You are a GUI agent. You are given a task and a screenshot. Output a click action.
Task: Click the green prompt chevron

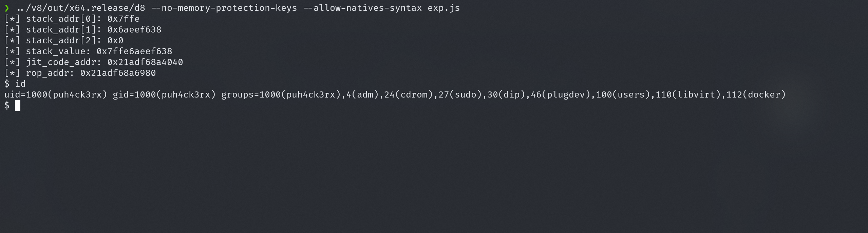point(7,8)
